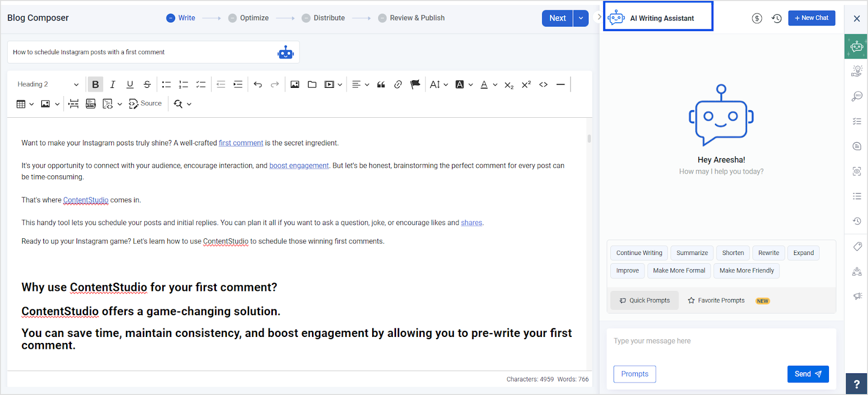Insert a horizontal line

coord(560,84)
